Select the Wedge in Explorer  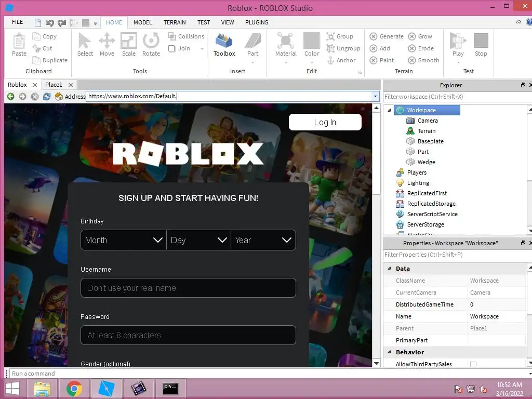coord(426,162)
